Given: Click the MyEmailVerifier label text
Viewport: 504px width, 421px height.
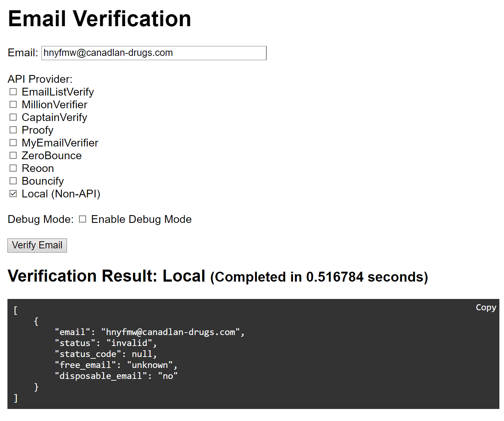Looking at the screenshot, I should click(x=60, y=143).
